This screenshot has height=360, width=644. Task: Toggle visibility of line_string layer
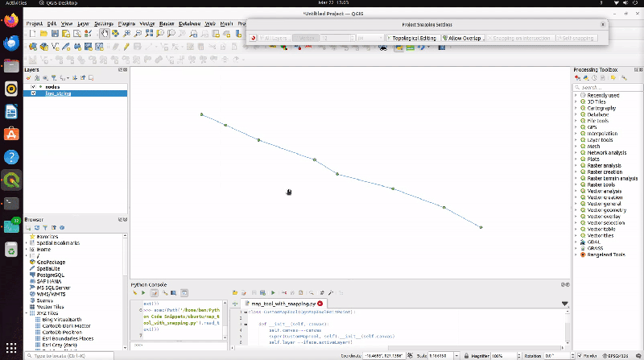pos(33,93)
